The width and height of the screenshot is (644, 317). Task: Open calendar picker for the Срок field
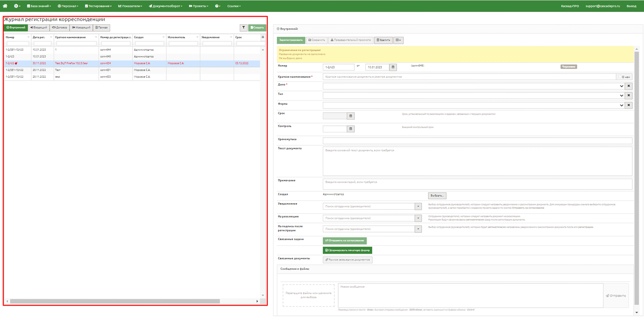tap(351, 116)
